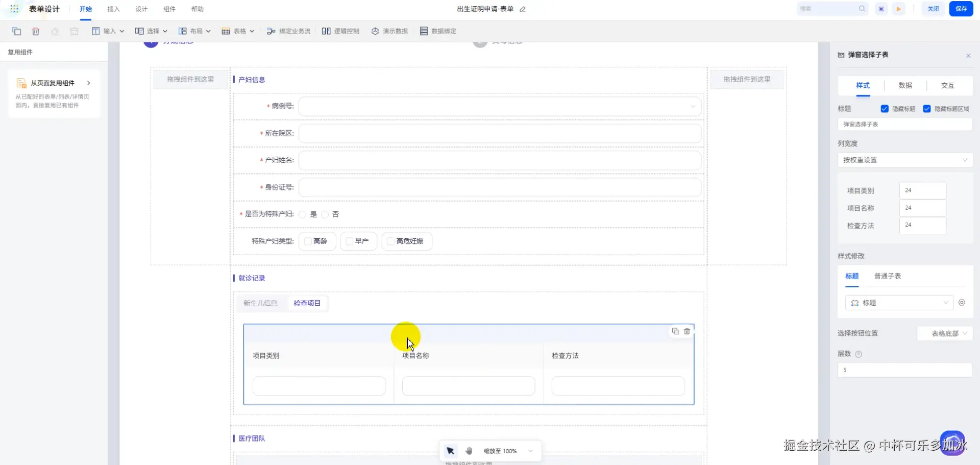The width and height of the screenshot is (980, 465).
Task: Close the 弹窗选择子表 properties panel
Action: (x=968, y=56)
